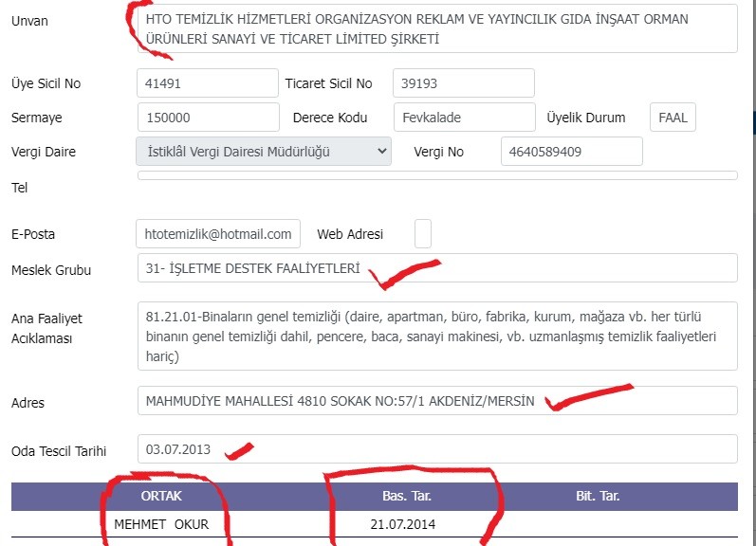
Task: Click the Unvan label
Action: (x=30, y=21)
